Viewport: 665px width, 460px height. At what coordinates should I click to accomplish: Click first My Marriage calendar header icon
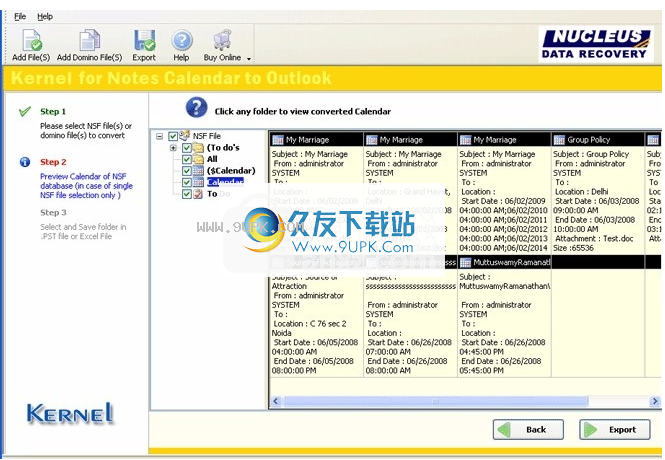click(278, 140)
